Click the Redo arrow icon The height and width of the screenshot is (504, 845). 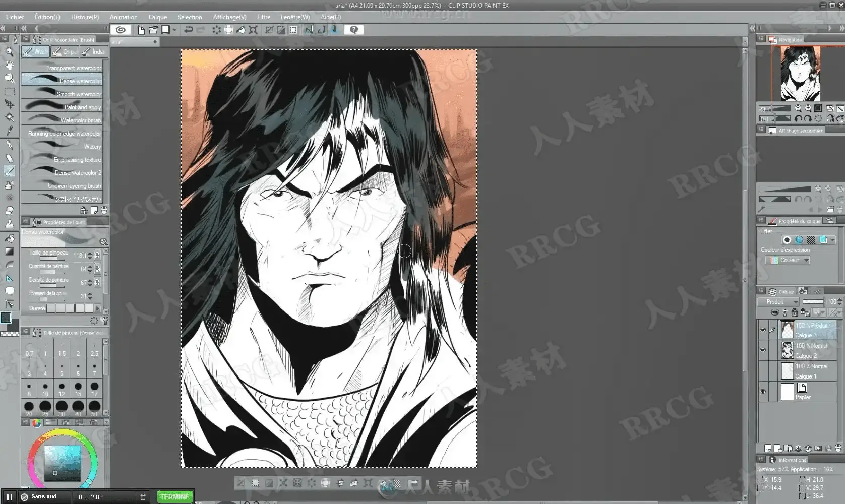(x=200, y=30)
